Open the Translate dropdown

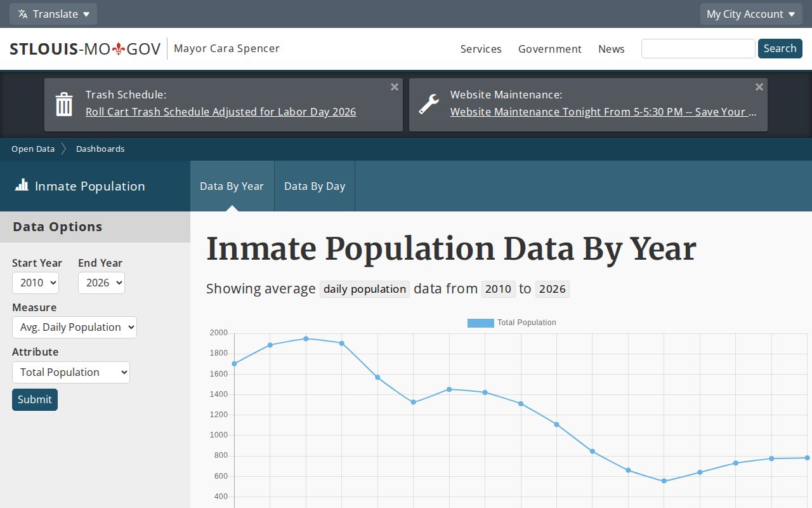point(53,14)
